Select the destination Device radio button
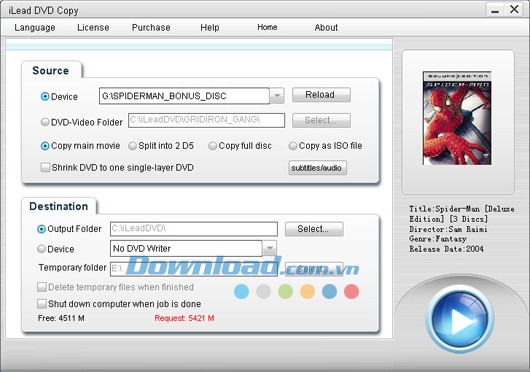 pos(41,249)
